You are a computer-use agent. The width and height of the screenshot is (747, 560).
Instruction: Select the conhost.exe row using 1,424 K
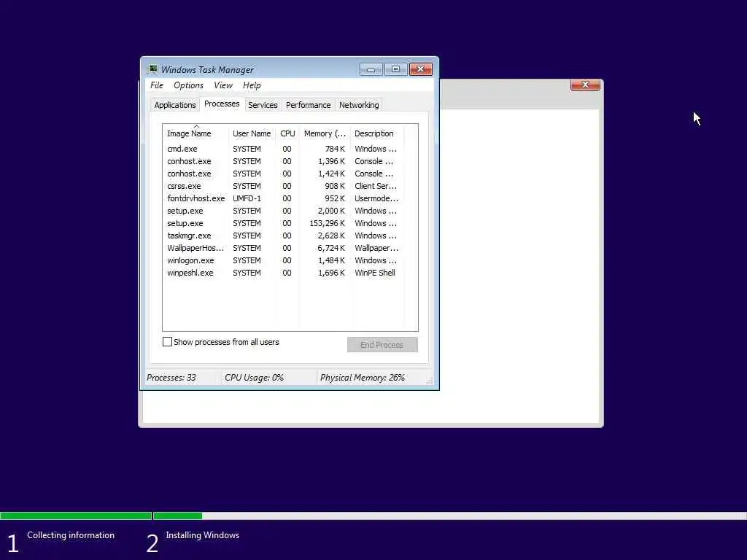point(284,174)
